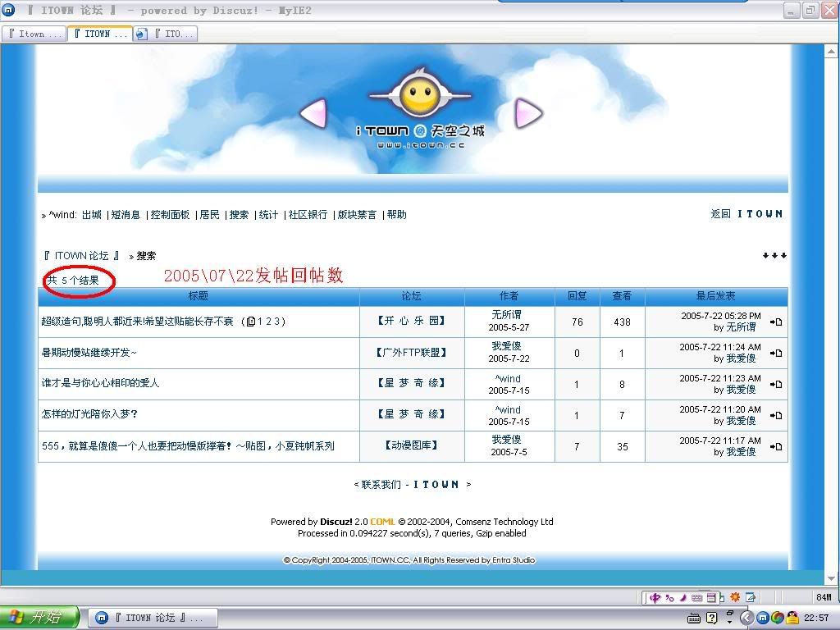Viewport: 840px width, 630px height.
Task: Open last post icon for 怎样的灯光陪你入梦 thread
Action: pos(776,415)
